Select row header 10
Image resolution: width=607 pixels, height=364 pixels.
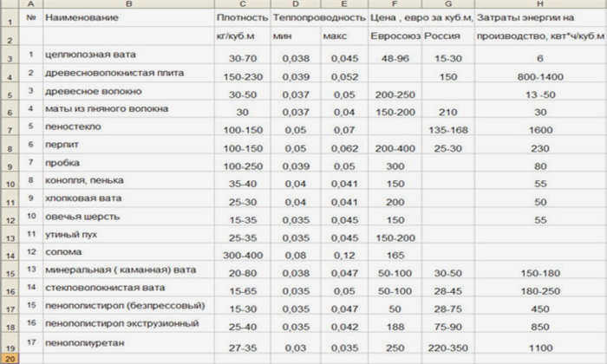[x=10, y=180]
